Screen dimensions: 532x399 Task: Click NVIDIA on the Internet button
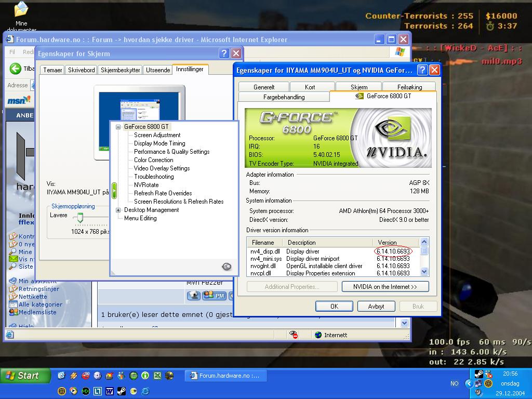click(x=385, y=287)
